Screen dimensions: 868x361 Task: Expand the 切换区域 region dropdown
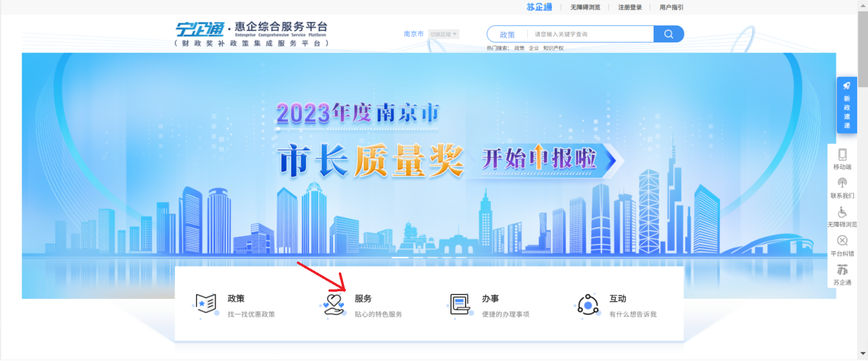444,34
